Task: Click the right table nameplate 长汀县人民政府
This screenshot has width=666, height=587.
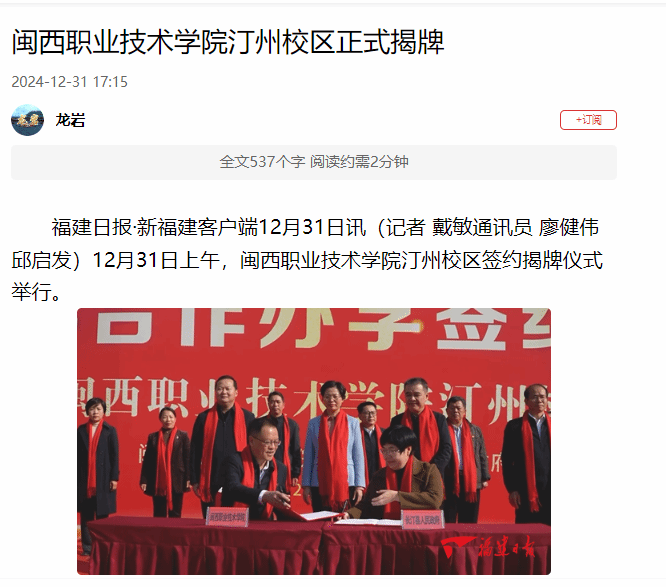Action: tap(423, 519)
